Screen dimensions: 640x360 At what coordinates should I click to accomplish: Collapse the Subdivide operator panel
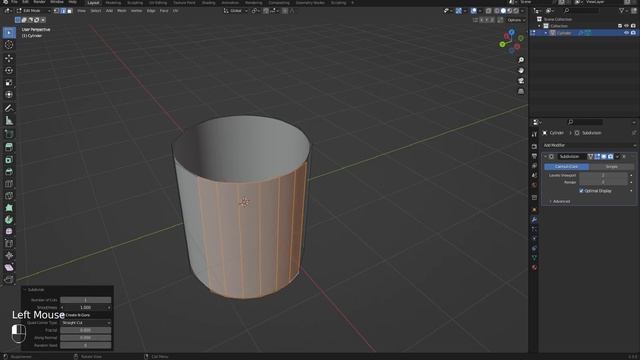pos(25,290)
